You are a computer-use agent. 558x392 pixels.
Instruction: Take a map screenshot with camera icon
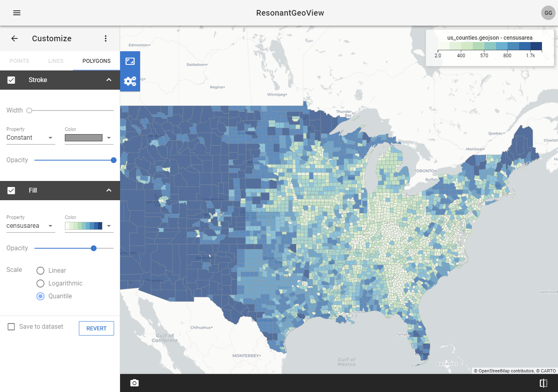[134, 383]
